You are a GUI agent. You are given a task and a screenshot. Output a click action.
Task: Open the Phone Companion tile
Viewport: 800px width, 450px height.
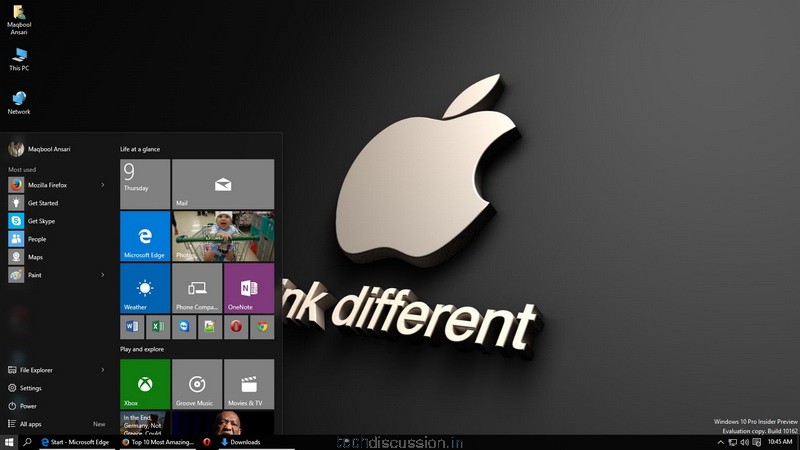point(197,288)
